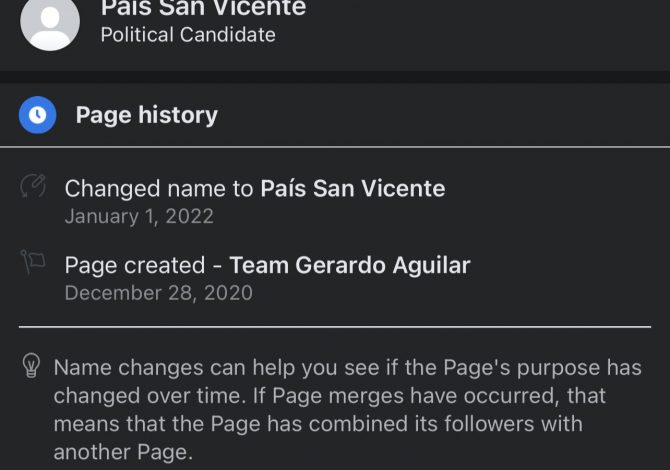Click the Team Gerardo Aguilar original name
This screenshot has height=470, width=670.
(350, 265)
